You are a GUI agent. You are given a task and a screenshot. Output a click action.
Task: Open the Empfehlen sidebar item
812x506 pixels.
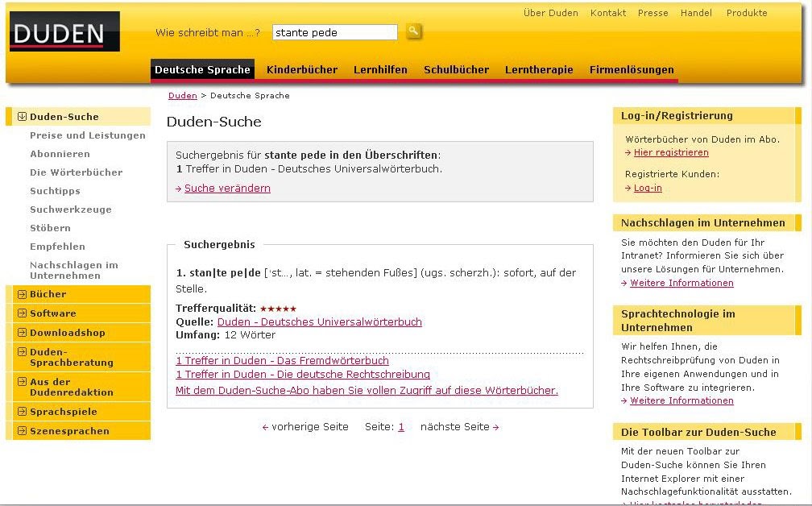point(57,247)
